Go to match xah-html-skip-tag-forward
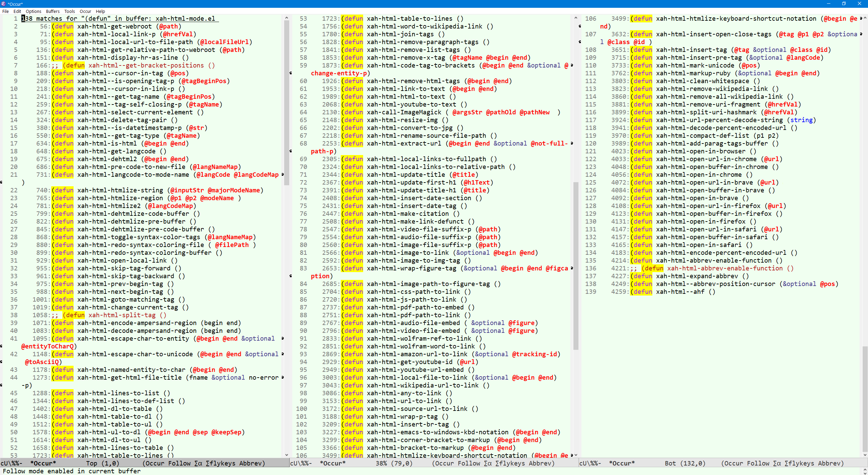 point(124,268)
